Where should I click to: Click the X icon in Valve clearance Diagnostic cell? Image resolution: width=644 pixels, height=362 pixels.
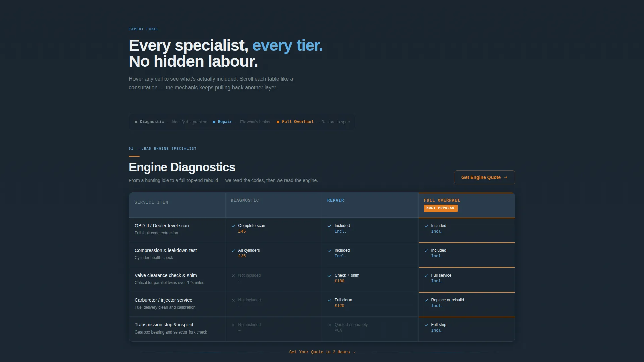tap(233, 276)
